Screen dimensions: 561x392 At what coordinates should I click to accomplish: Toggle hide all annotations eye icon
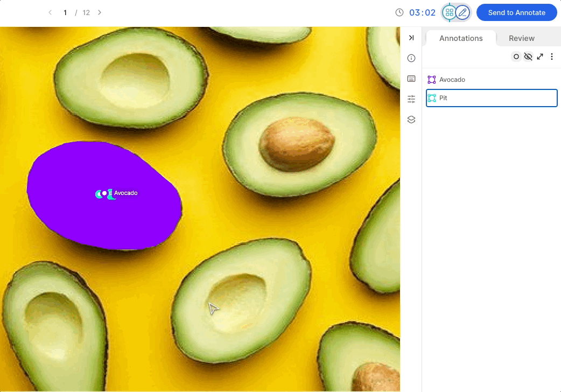[x=528, y=57]
